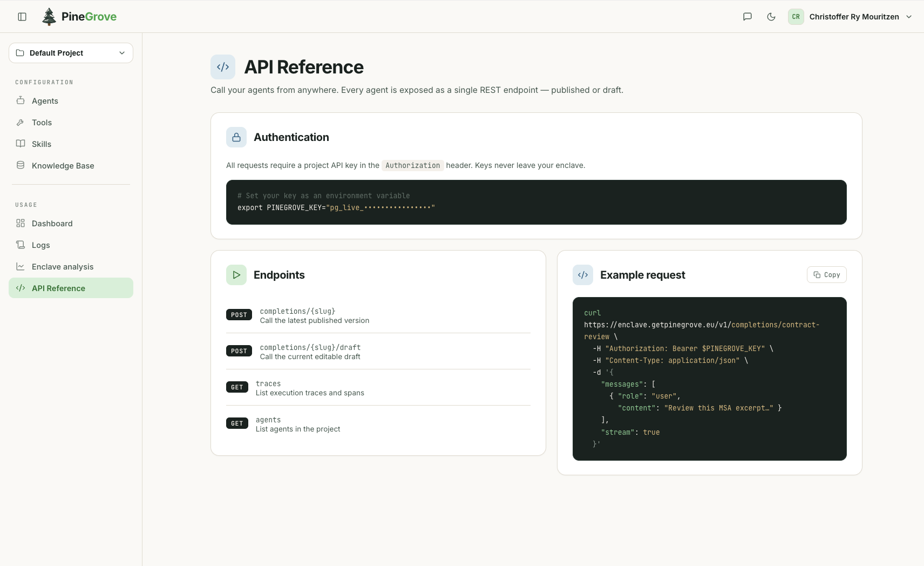The height and width of the screenshot is (566, 924).
Task: Click 'List agents in the project' text
Action: (x=298, y=429)
